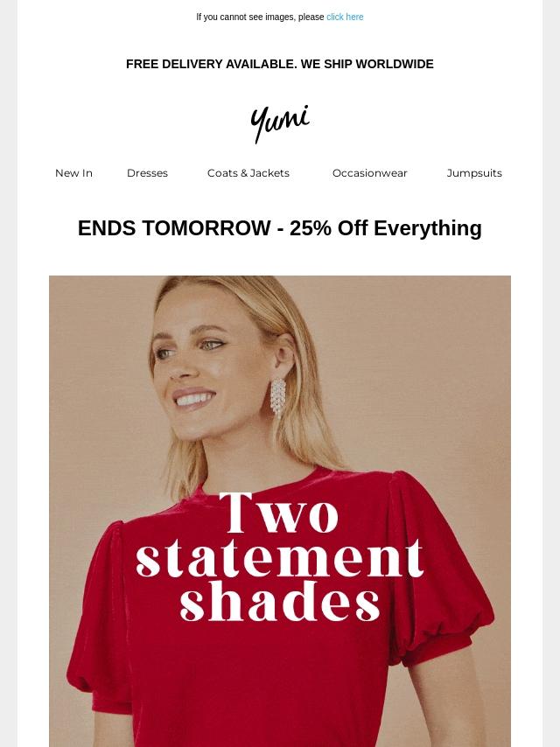Viewport: 560px width, 747px height.
Task: Click 'If you cannot see images' text
Action: pos(260,17)
